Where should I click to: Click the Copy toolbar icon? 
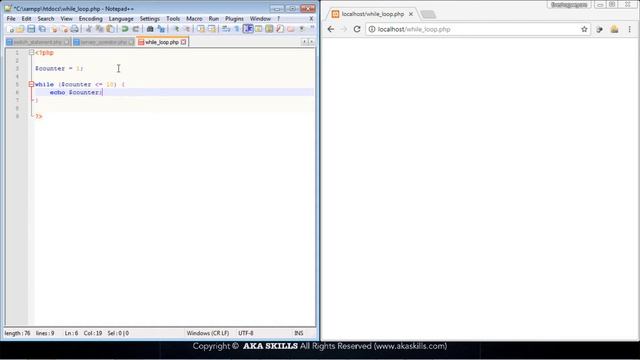(x=99, y=29)
